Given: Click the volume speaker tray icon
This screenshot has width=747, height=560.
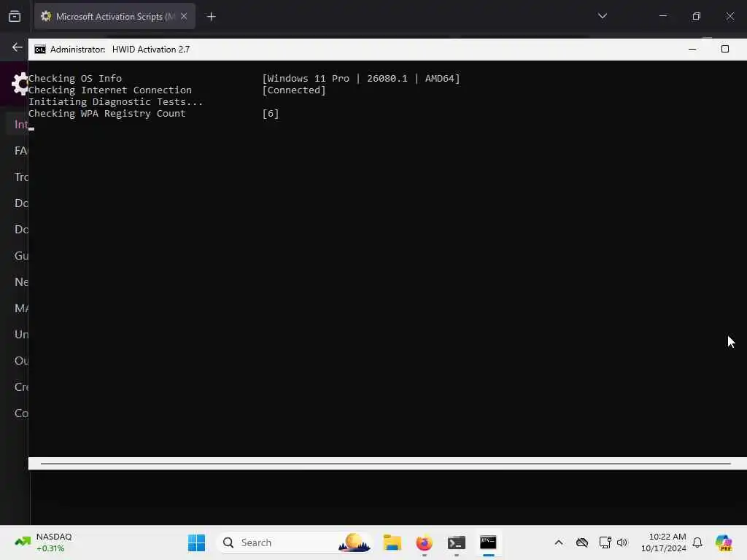Looking at the screenshot, I should 622,542.
